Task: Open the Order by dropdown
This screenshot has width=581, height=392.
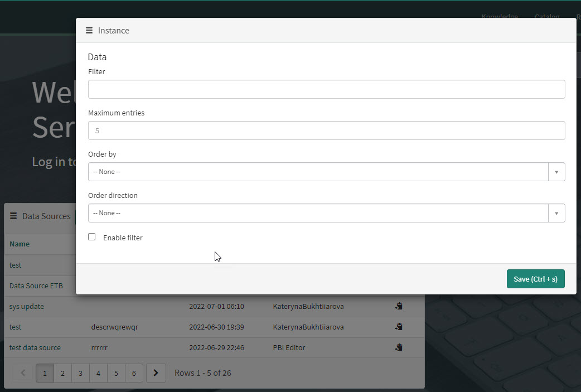Action: click(x=318, y=172)
